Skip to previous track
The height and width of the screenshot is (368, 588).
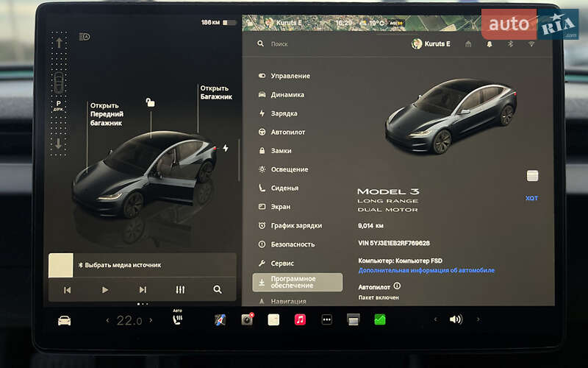pos(68,290)
